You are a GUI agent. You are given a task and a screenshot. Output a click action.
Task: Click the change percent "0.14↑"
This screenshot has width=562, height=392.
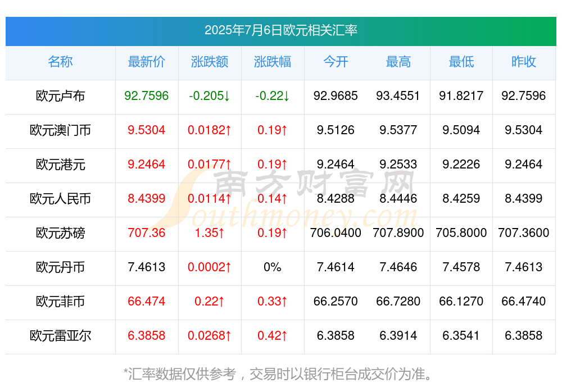point(273,198)
